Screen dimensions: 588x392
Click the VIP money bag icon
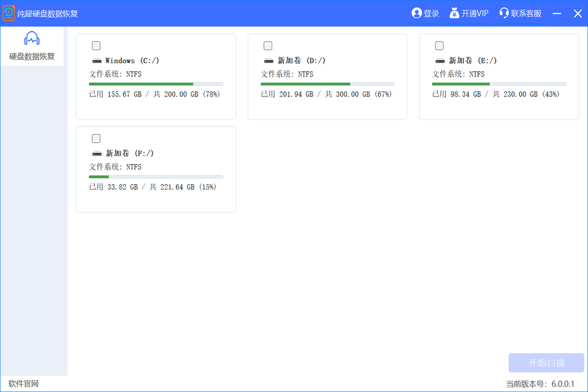[455, 13]
